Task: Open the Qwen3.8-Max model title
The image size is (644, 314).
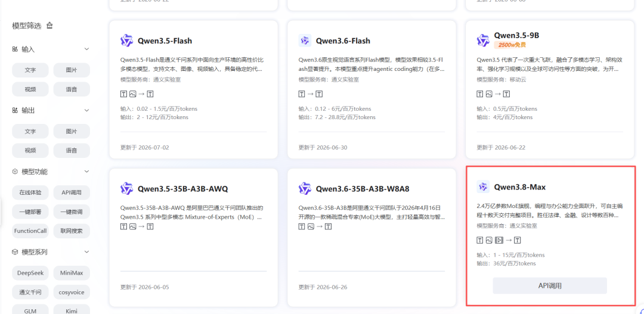Action: 520,187
